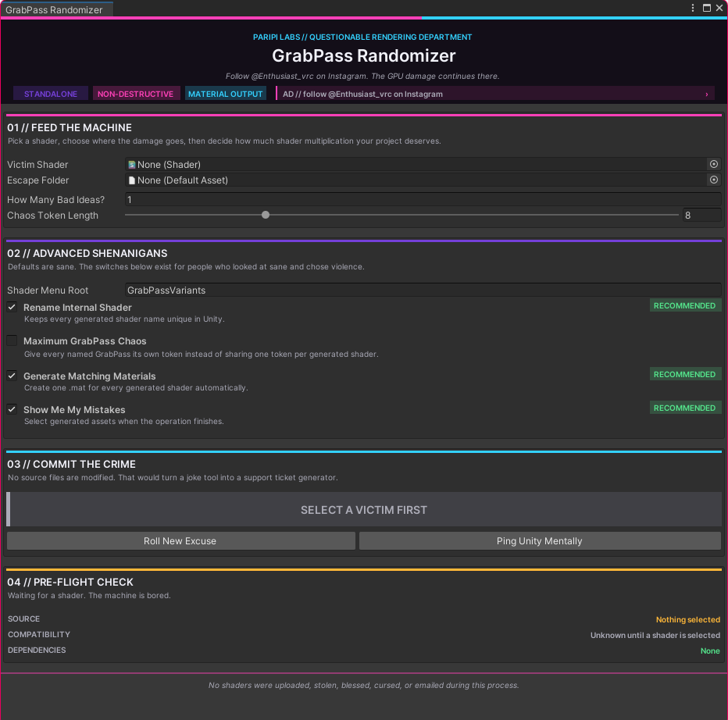
Task: Click the 'SOURCE' row label
Action: pos(23,618)
